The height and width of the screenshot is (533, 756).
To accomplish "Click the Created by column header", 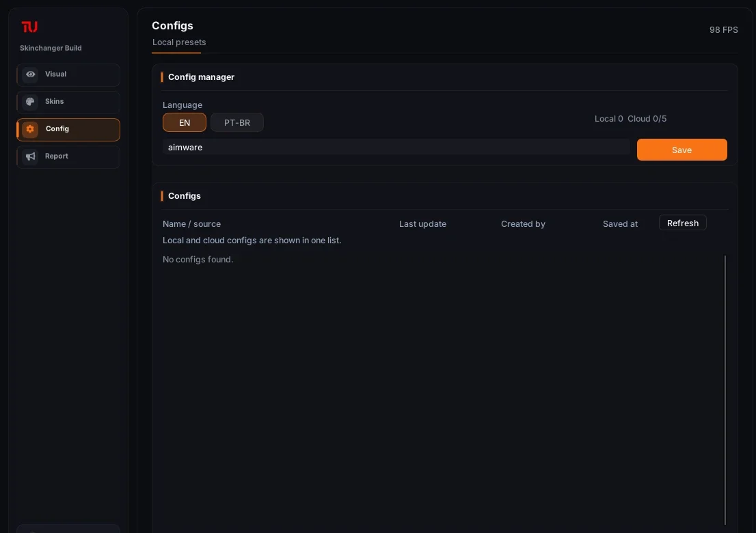I will point(523,223).
